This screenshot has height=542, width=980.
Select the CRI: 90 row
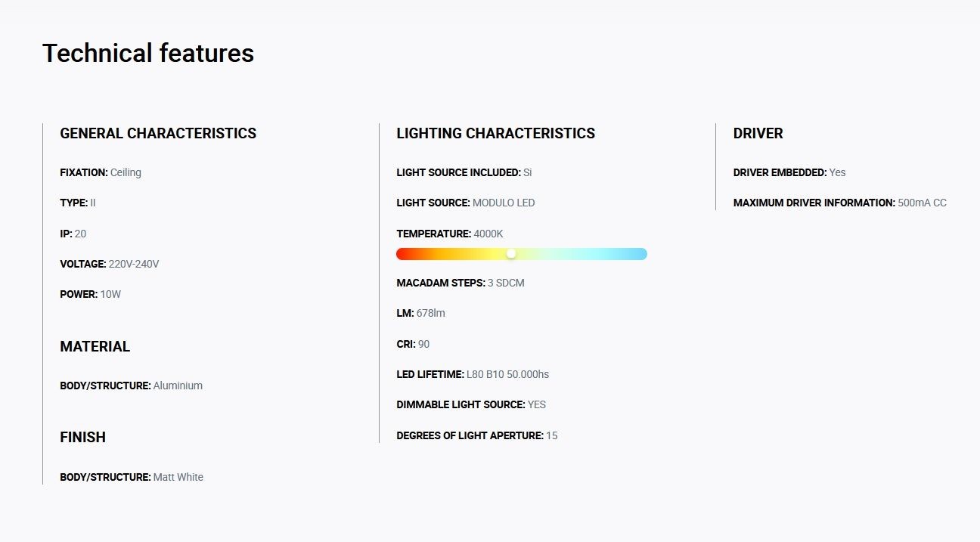pyautogui.click(x=413, y=344)
